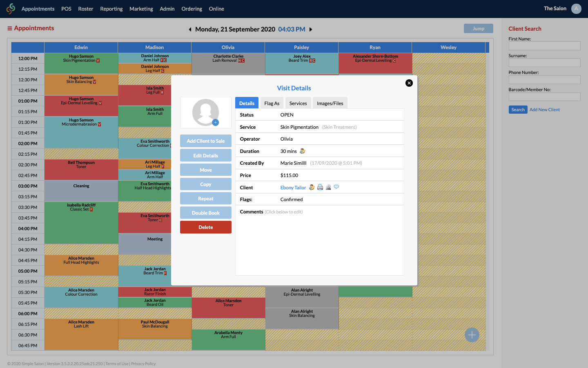Screen dimensions: 588x368
Task: Open Ebony Tailor client link
Action: [x=293, y=188]
